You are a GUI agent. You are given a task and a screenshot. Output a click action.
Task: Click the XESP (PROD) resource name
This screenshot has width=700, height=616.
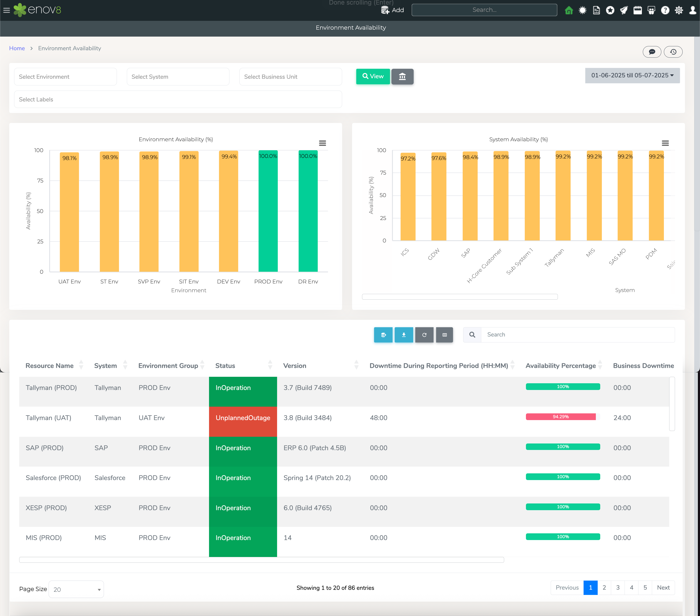[x=46, y=508]
